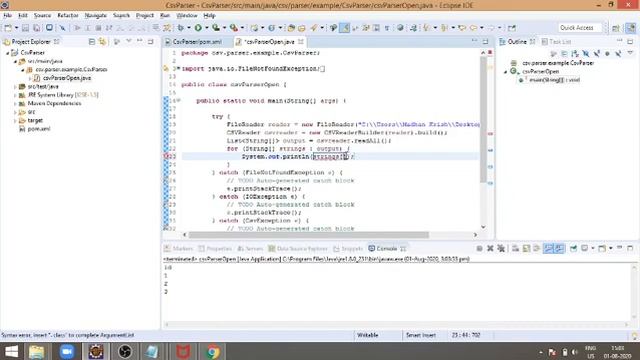Screen dimensions: 640x360
Task: Click the editor horizontal scrollbar thumb
Action: click(x=308, y=235)
